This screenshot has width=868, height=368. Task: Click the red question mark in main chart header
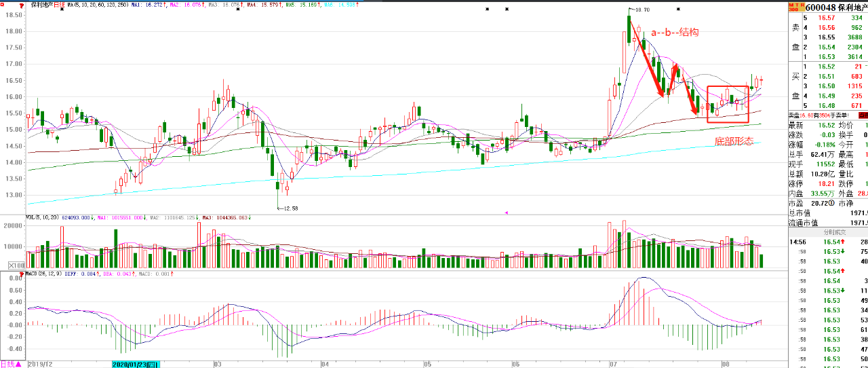tap(23, 4)
